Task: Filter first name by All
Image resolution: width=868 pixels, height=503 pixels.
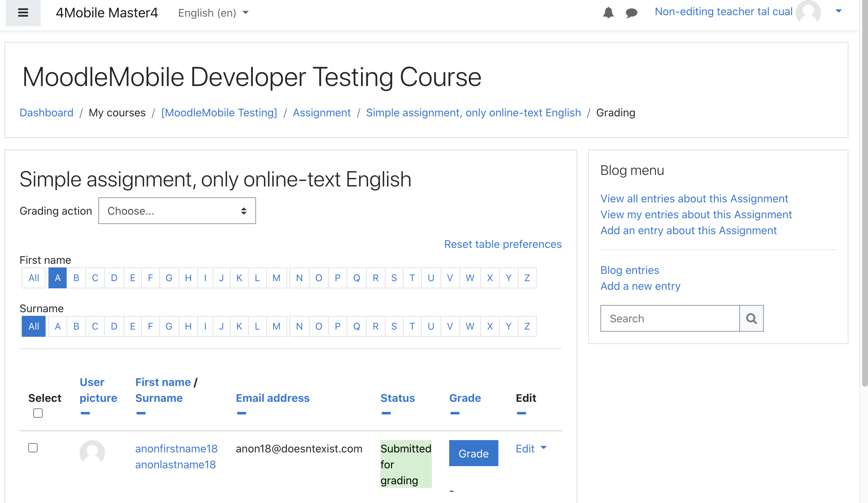Action: click(34, 278)
